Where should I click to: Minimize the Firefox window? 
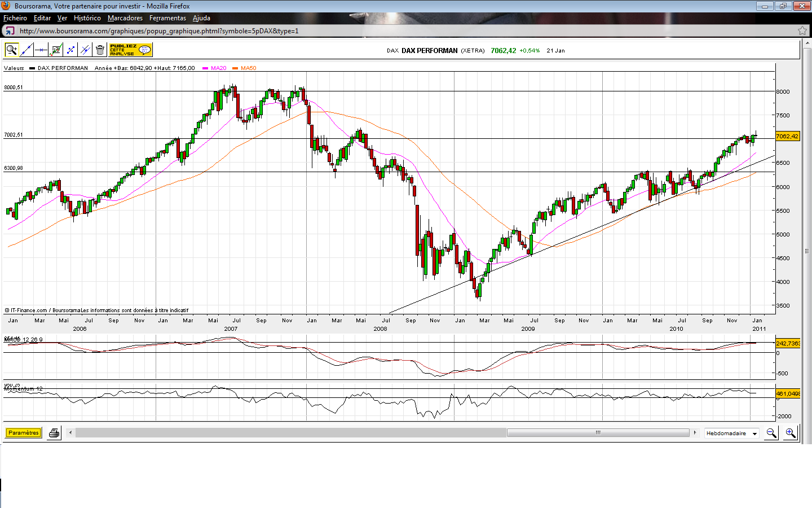765,6
